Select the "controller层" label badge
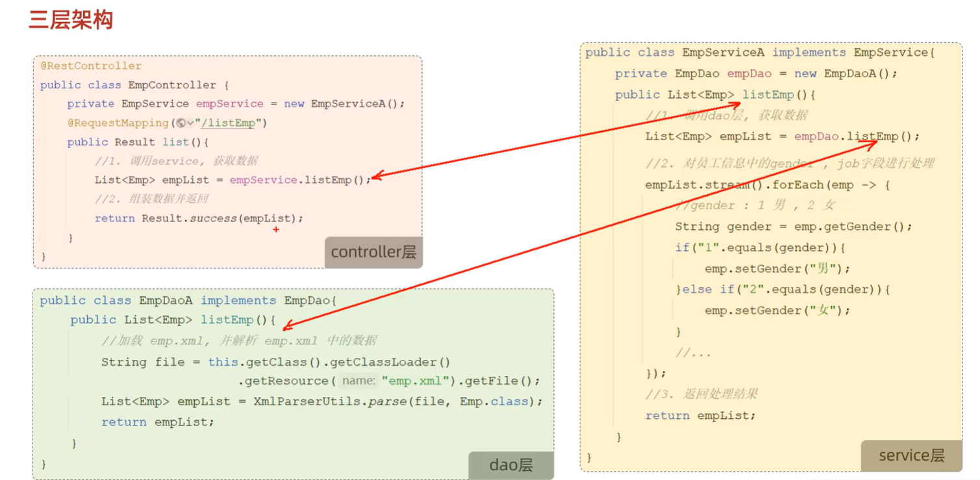This screenshot has width=980, height=480. (373, 252)
